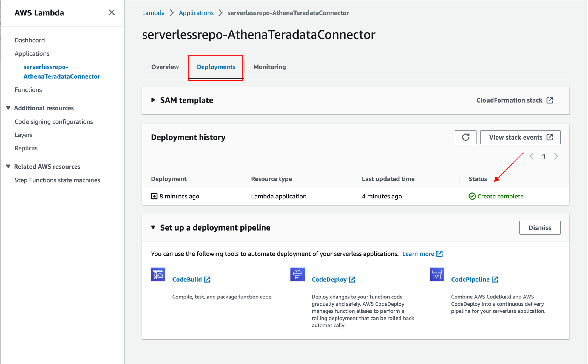Open Step Functions state machines in sidebar
Screen dimensions: 588x364
pyautogui.click(x=57, y=180)
